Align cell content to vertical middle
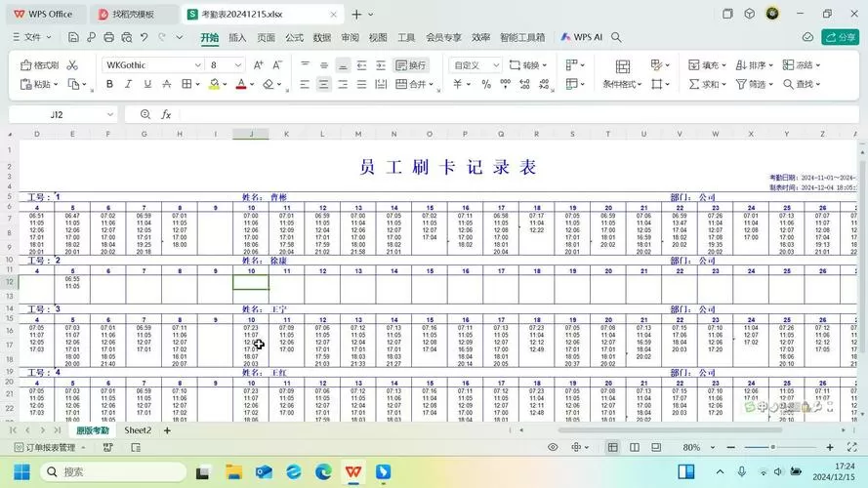The width and height of the screenshot is (868, 488). pyautogui.click(x=324, y=65)
